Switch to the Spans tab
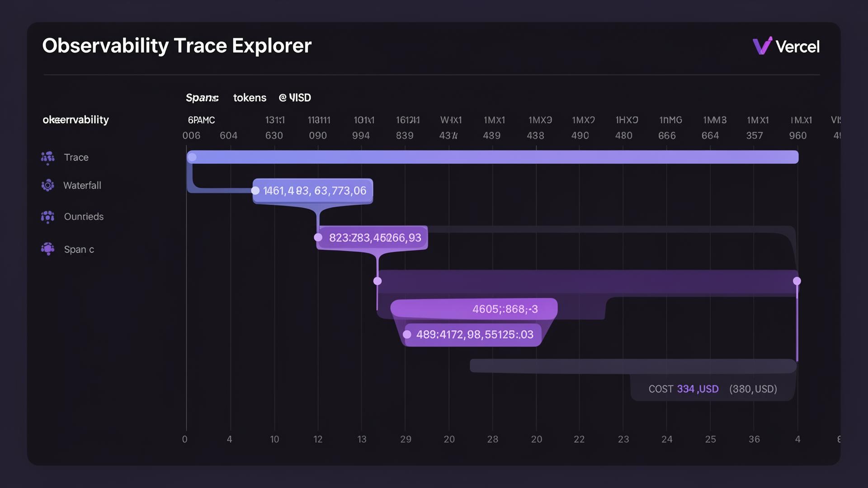 pos(202,98)
